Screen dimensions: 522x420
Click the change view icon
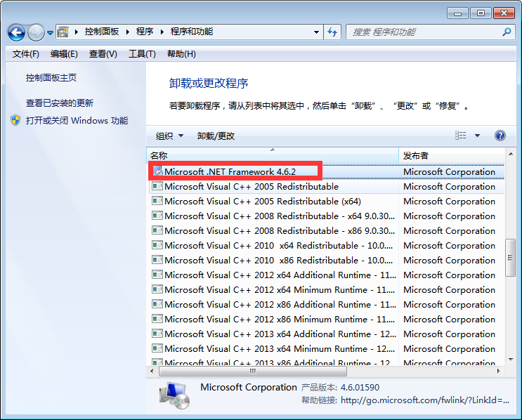tap(460, 136)
